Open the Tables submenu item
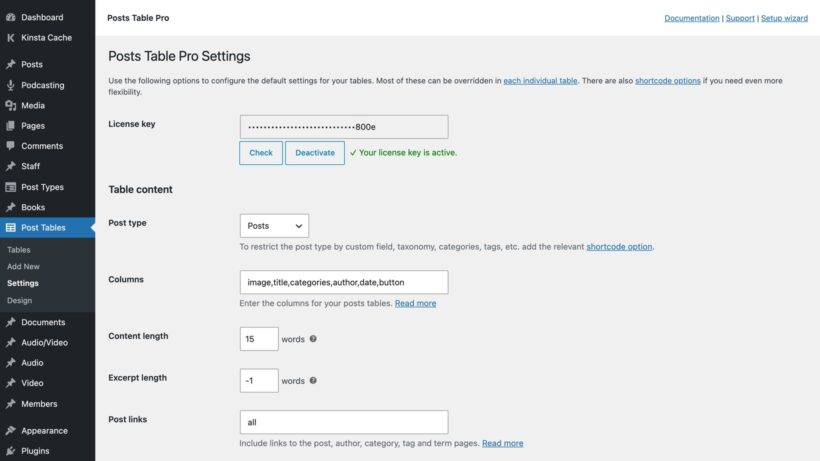The image size is (820, 461). pyautogui.click(x=19, y=250)
